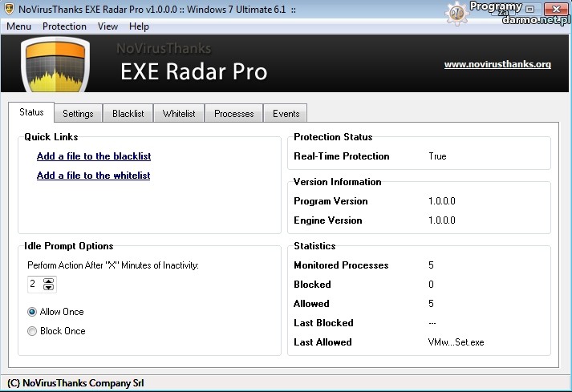The image size is (572, 392).
Task: Select the Allow Once radio button
Action: tap(32, 312)
